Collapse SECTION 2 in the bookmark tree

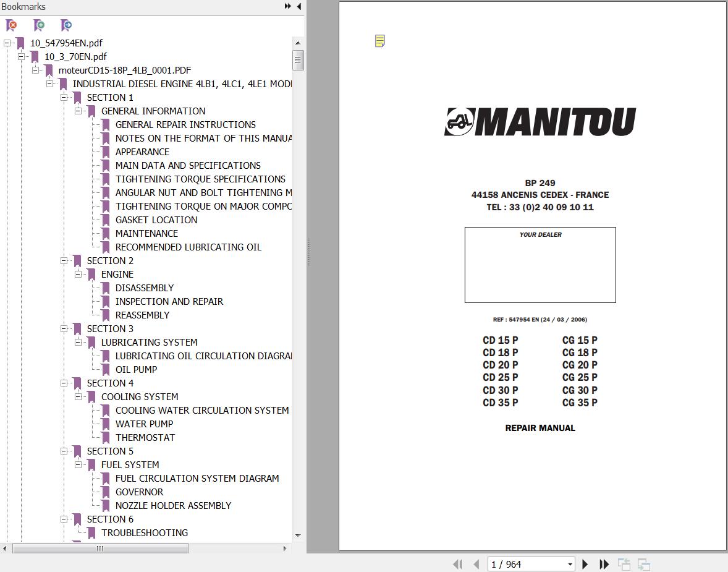point(64,261)
